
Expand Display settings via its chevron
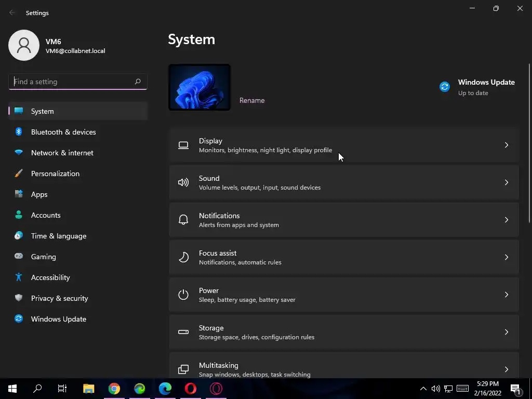[506, 145]
